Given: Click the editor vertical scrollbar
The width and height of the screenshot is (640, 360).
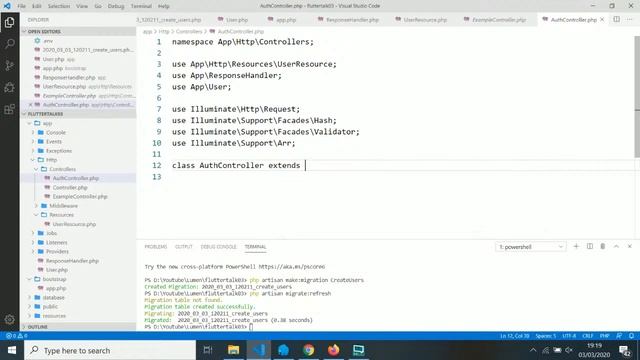Looking at the screenshot, I should click(x=637, y=96).
